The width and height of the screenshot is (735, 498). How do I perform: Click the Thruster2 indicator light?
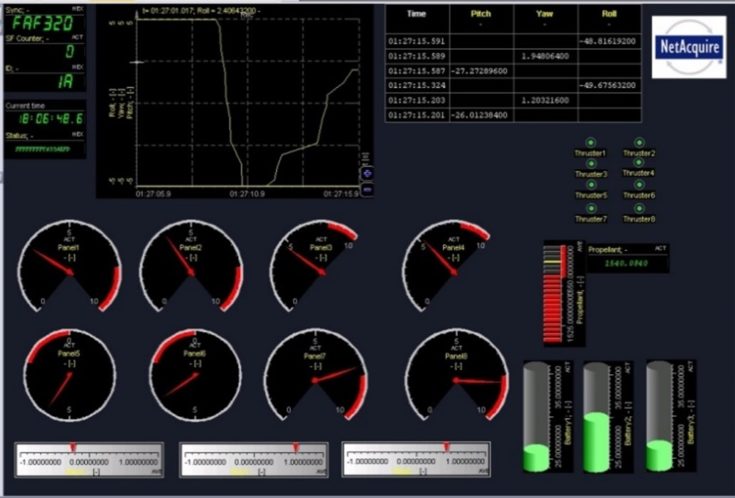(638, 142)
